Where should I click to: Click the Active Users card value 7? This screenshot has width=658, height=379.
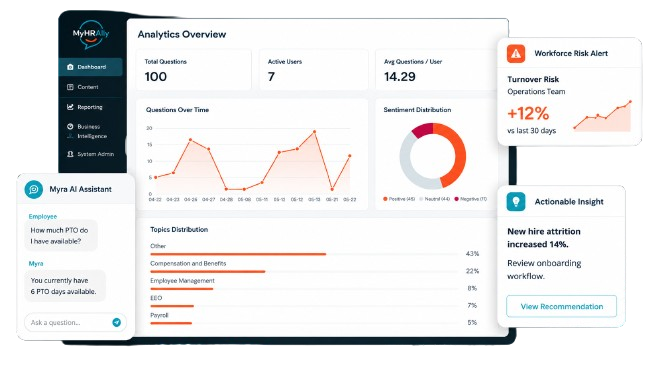pyautogui.click(x=272, y=76)
